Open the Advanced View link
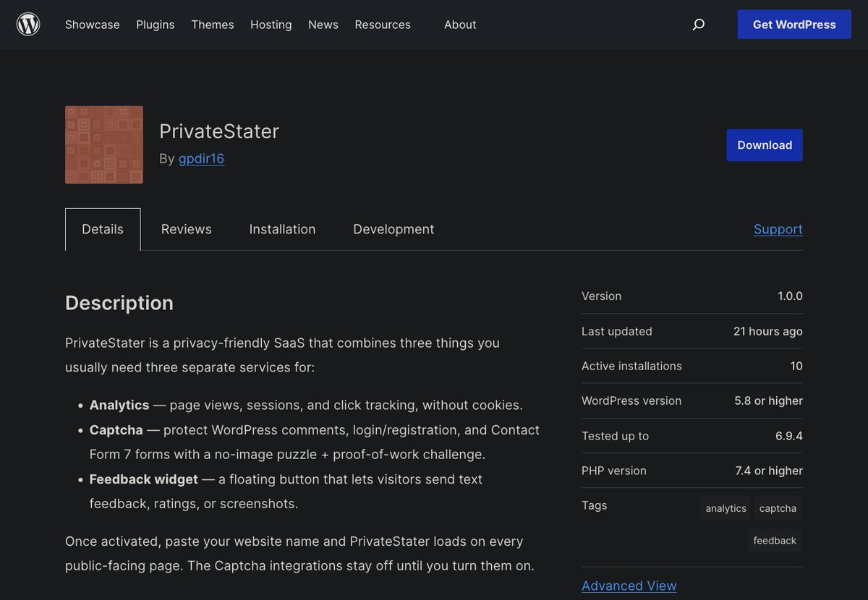The width and height of the screenshot is (868, 600). [x=629, y=586]
